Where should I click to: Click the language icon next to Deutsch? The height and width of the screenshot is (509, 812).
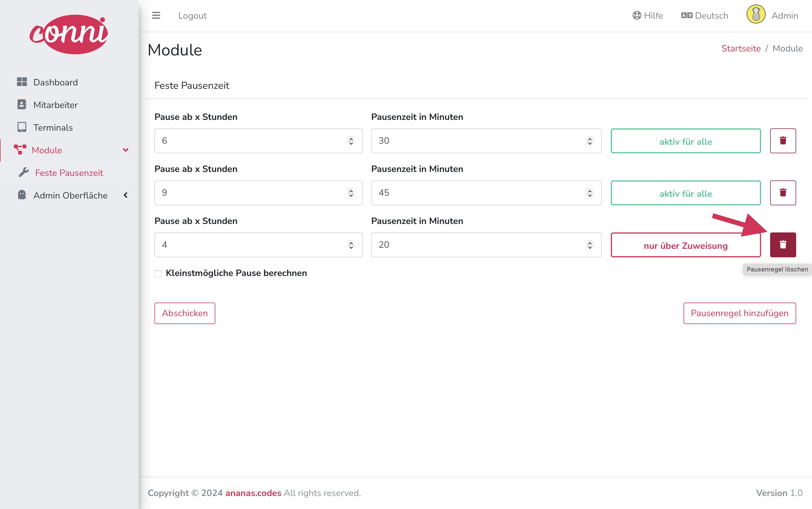687,16
